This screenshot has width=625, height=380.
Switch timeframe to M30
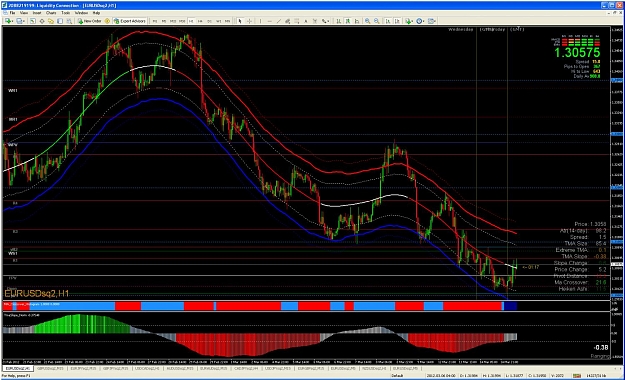pos(182,21)
